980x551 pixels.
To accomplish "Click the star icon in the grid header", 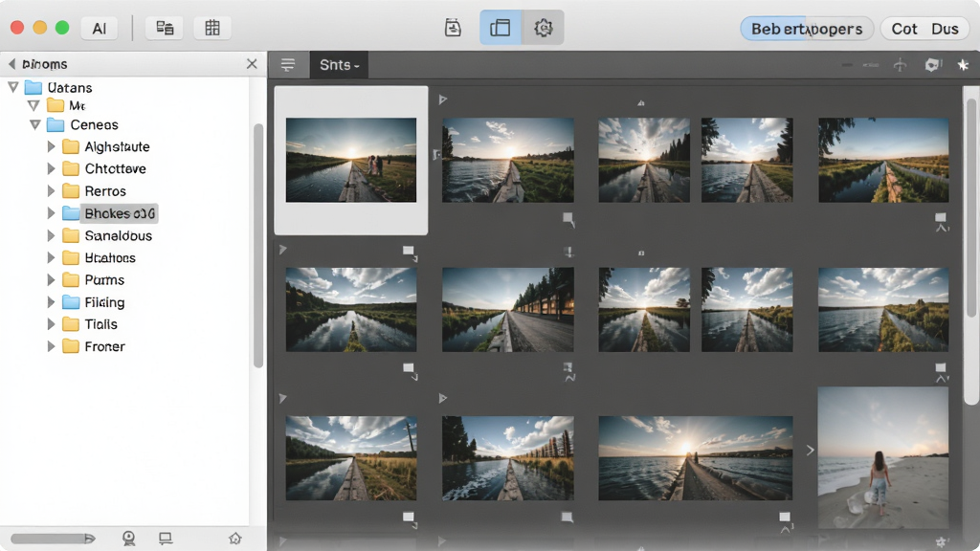I will 963,65.
